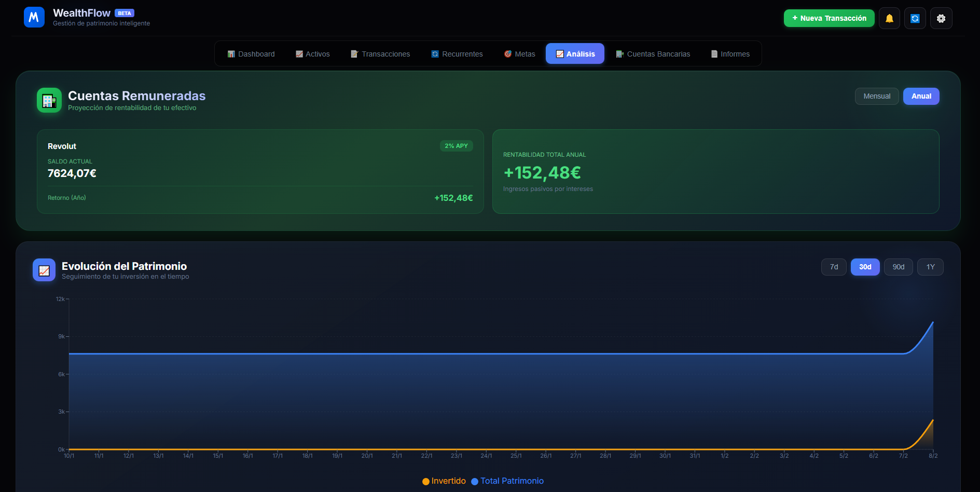
Task: Open the Cuentas Bancarias tab
Action: 653,54
